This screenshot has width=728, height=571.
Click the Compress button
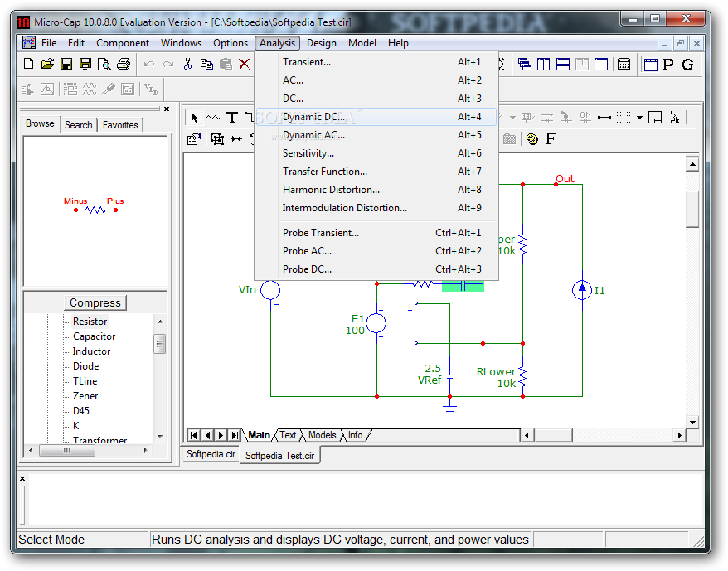(95, 302)
